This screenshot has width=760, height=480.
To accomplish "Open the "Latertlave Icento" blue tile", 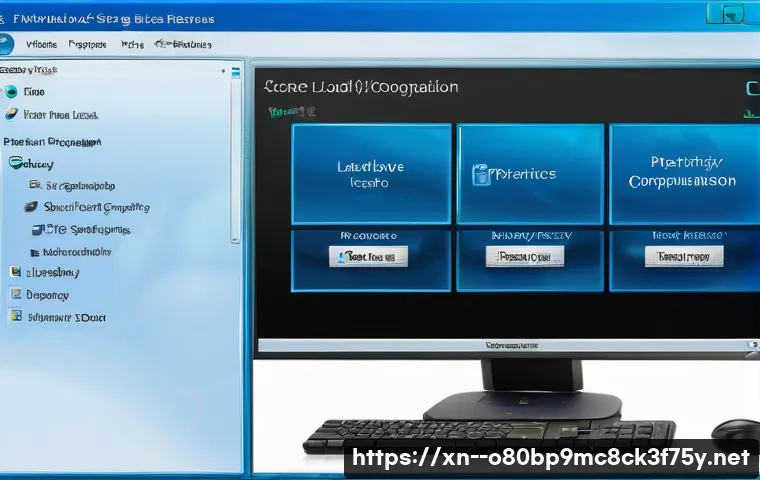I will pos(371,174).
